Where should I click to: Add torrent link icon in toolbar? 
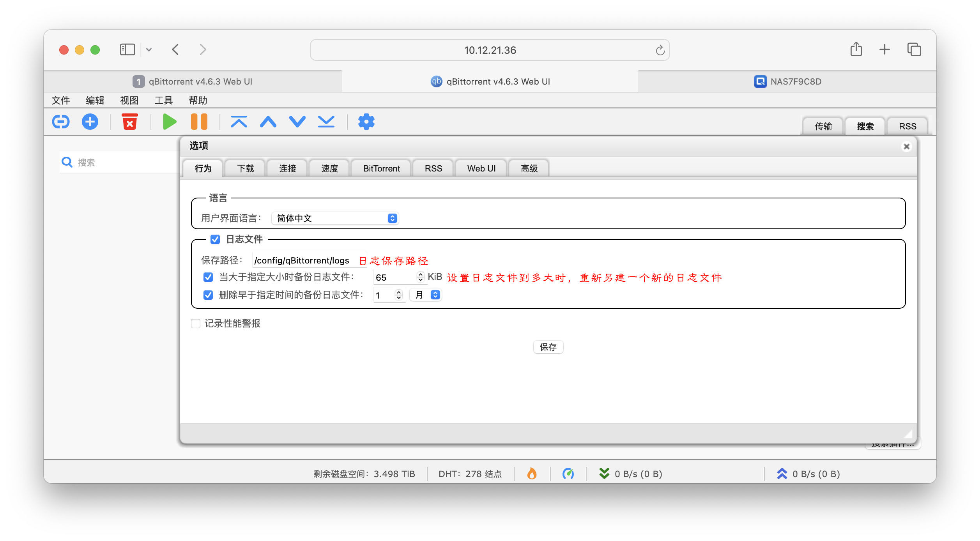click(x=61, y=122)
